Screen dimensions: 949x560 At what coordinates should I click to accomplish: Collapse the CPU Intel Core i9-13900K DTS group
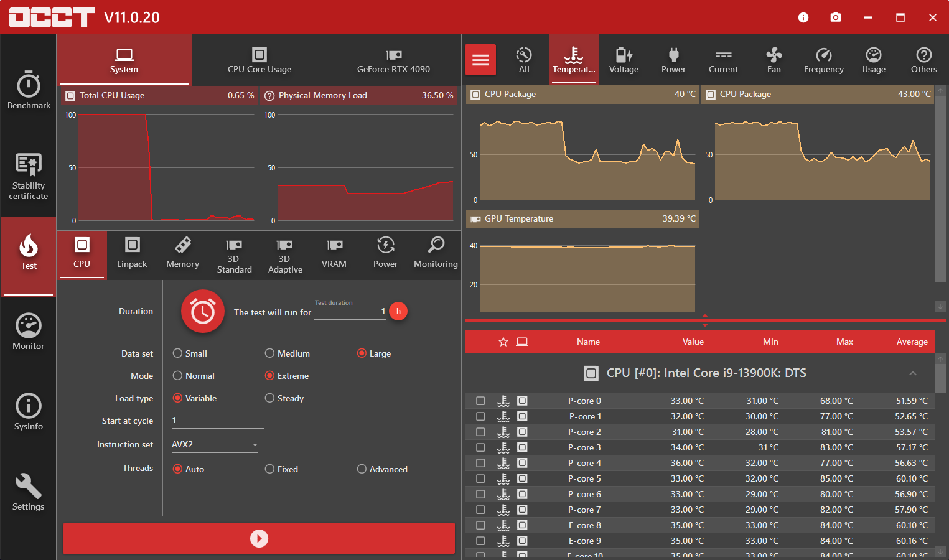coord(912,373)
